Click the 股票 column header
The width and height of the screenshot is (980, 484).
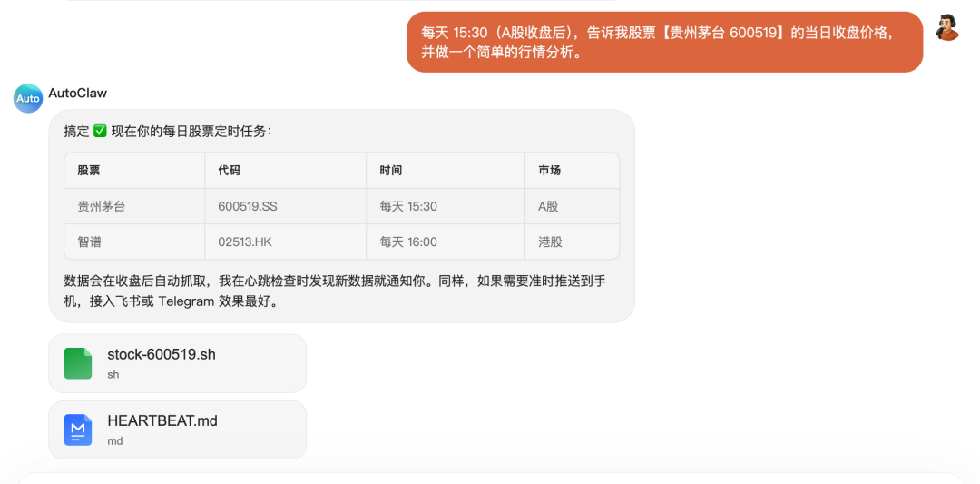89,171
